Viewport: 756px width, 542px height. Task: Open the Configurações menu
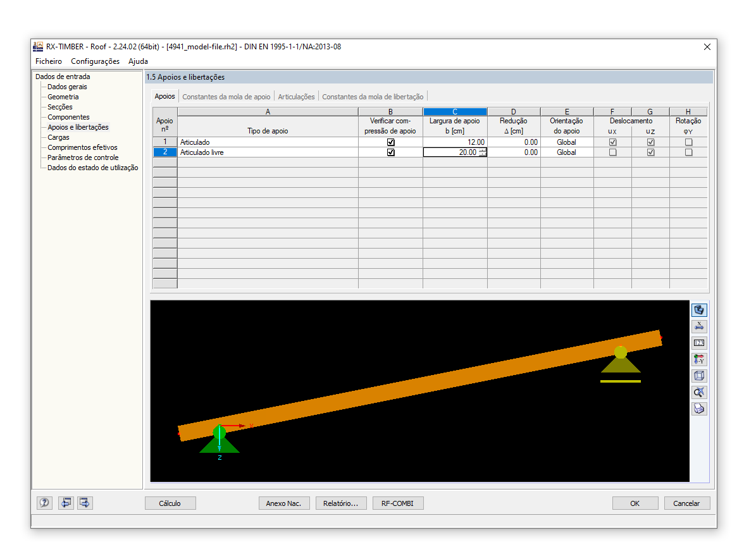(95, 61)
